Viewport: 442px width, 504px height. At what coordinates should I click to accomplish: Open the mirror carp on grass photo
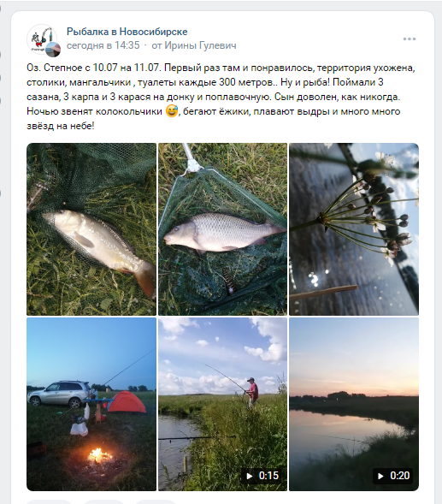91,228
